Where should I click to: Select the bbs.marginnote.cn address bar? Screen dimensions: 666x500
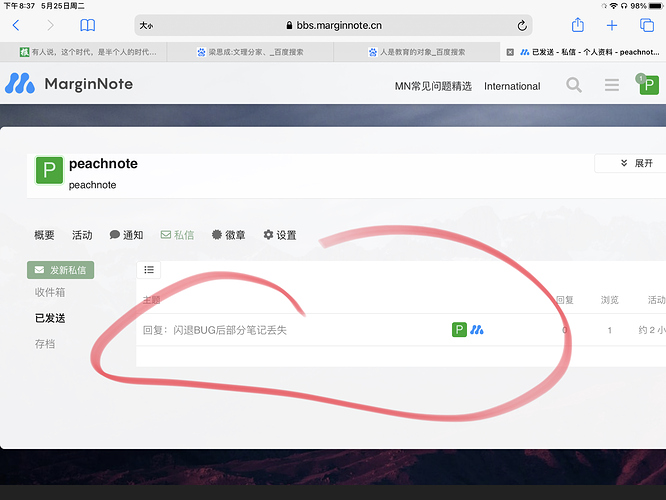[x=333, y=25]
